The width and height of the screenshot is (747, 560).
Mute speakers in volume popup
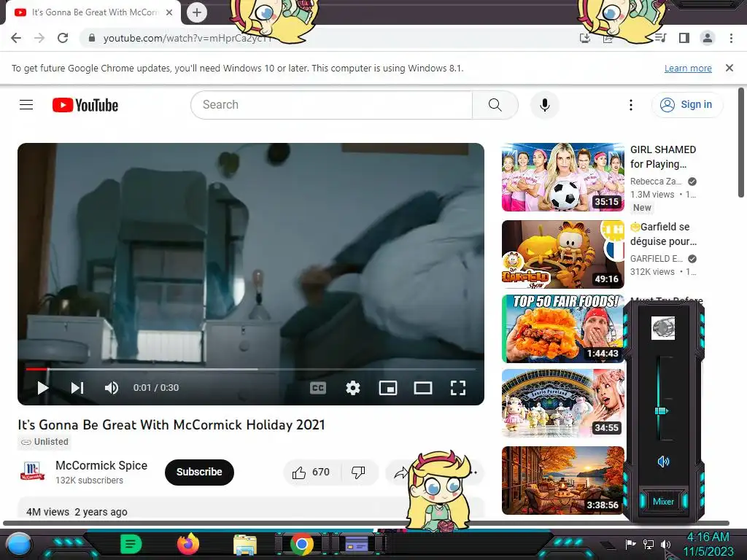pyautogui.click(x=663, y=461)
